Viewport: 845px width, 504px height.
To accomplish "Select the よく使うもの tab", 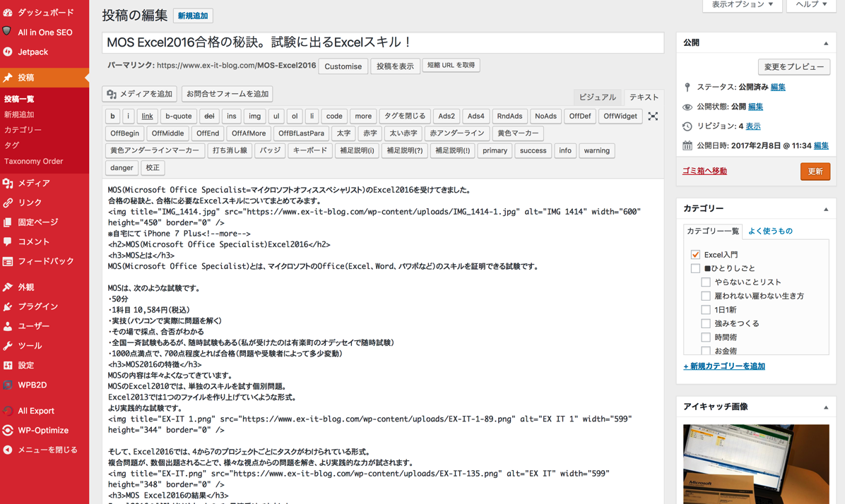I will [x=770, y=231].
